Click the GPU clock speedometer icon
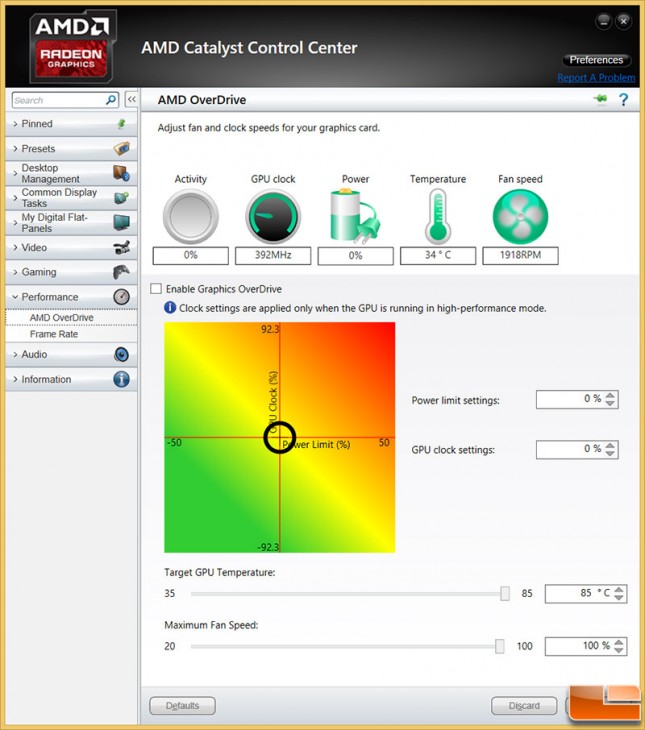This screenshot has height=730, width=645. coord(273,216)
